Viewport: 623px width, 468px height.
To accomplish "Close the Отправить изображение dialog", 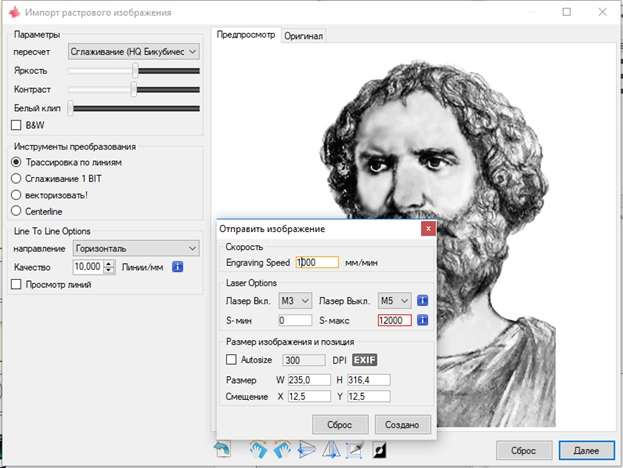I will click(428, 228).
